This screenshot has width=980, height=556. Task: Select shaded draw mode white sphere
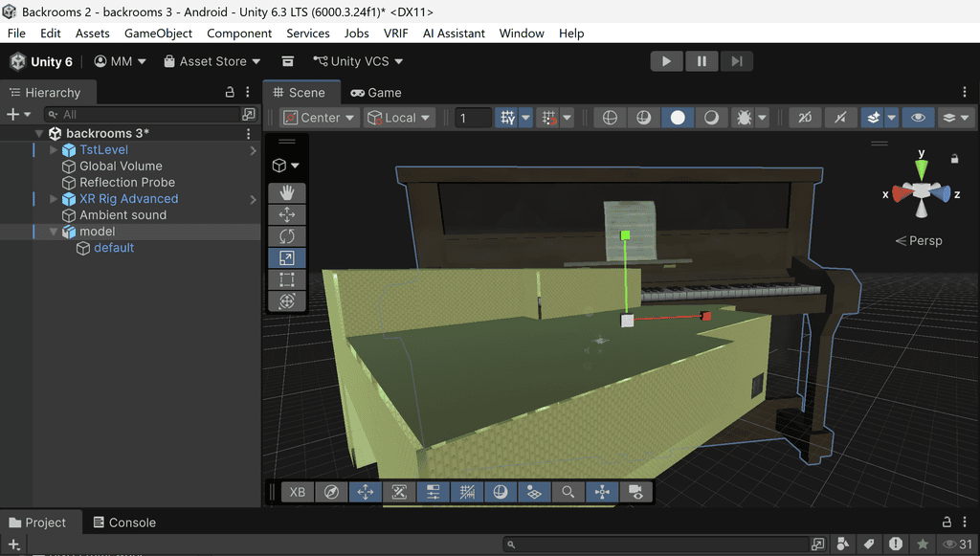click(678, 118)
